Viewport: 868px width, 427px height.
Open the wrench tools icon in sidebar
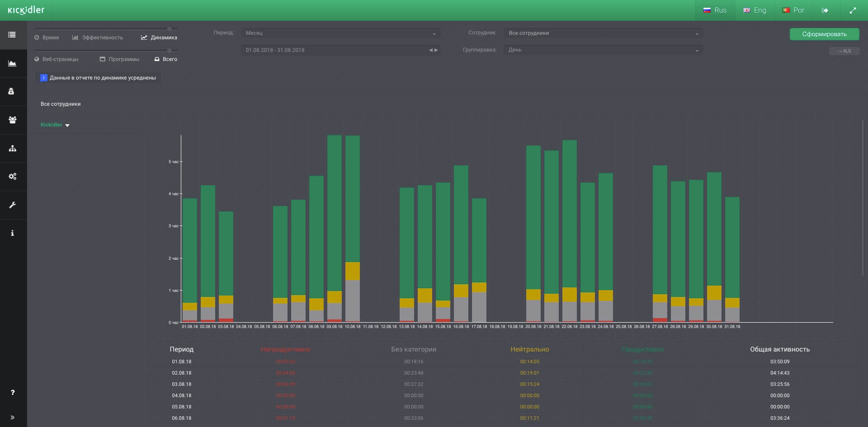[12, 205]
